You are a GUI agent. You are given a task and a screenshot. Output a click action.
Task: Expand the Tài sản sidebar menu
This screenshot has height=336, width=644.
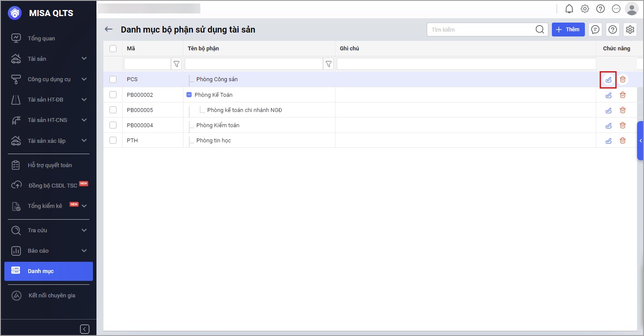click(x=84, y=59)
